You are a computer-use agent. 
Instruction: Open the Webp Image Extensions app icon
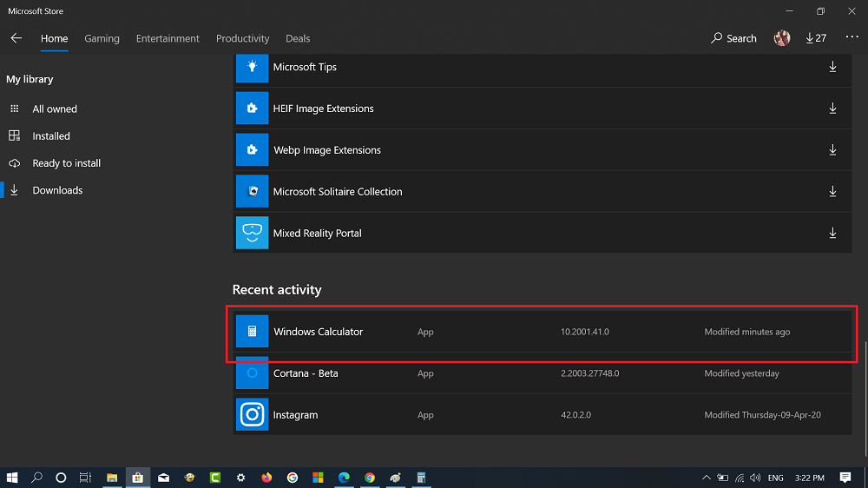point(252,149)
